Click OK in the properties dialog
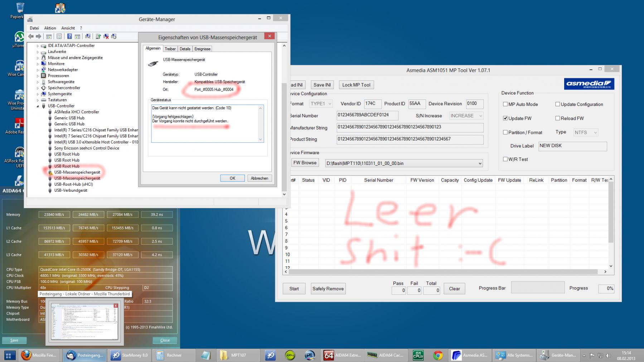 (232, 178)
